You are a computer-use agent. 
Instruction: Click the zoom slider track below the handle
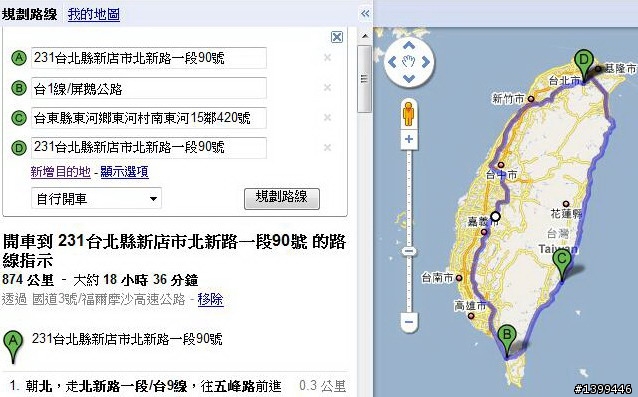pos(409,285)
